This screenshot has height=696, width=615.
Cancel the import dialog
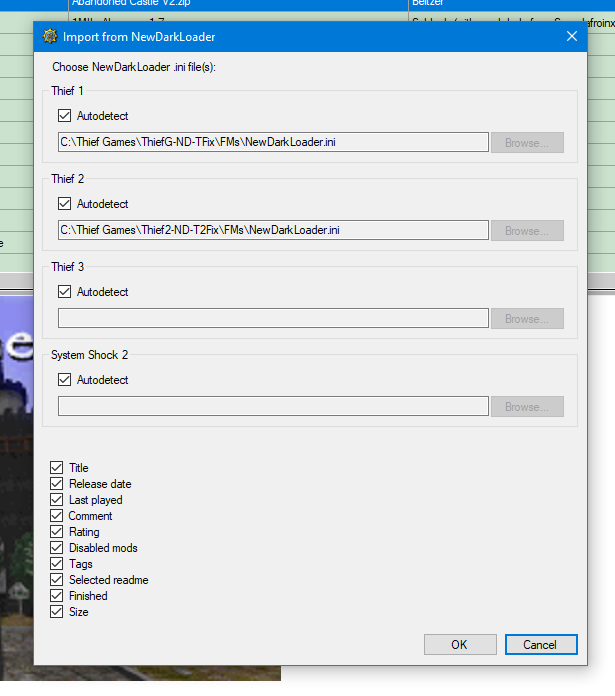[541, 644]
